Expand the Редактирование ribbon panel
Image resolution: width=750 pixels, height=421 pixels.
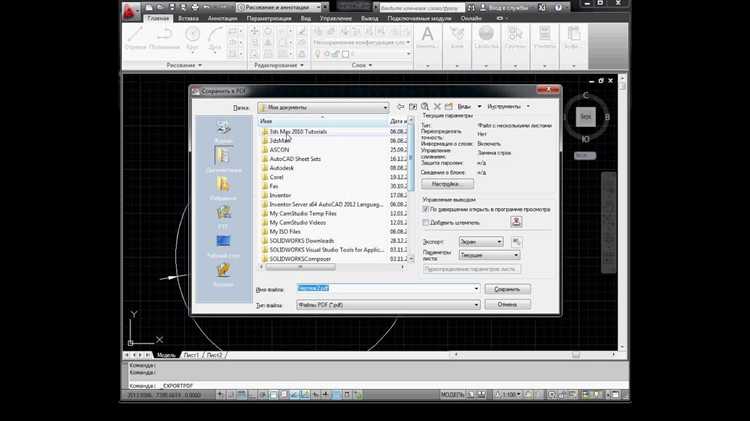pyautogui.click(x=279, y=65)
